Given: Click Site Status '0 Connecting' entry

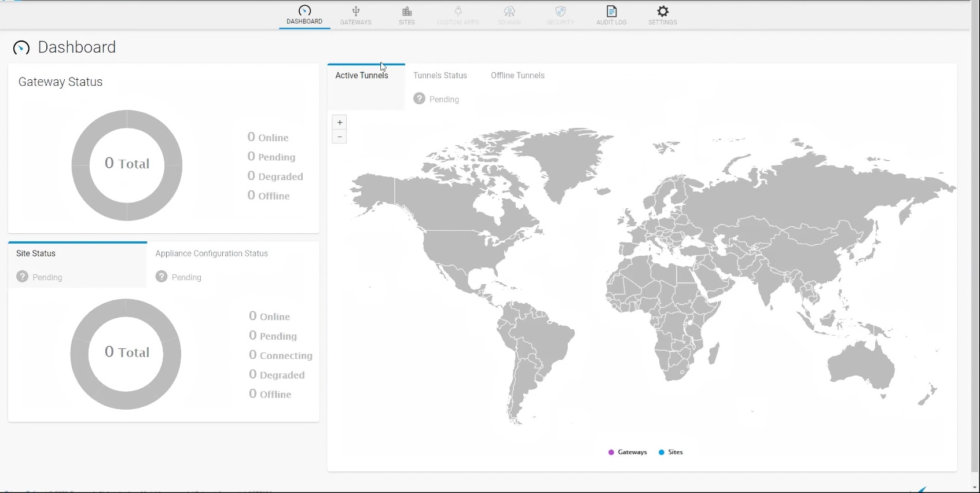Looking at the screenshot, I should click(281, 355).
